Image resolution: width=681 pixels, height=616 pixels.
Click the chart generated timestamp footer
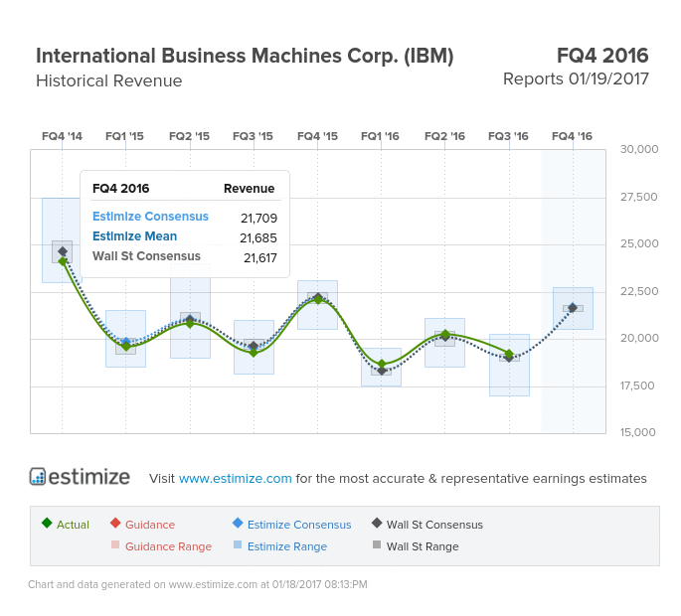coord(198,585)
